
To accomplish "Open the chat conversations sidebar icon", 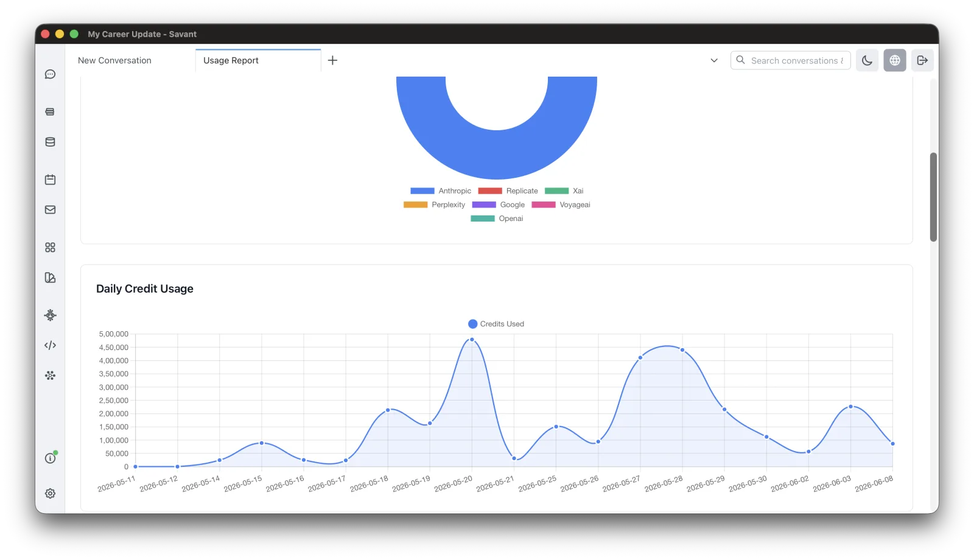I will click(x=50, y=74).
